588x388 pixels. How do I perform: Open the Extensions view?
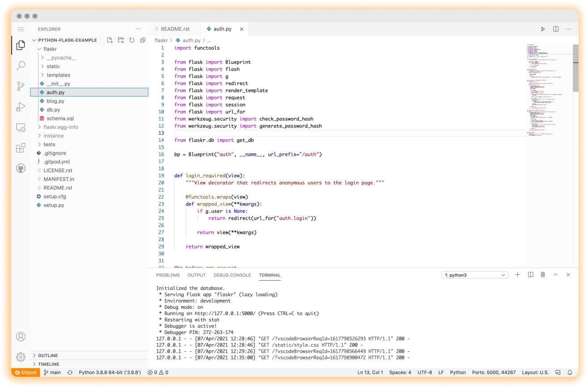tap(21, 148)
